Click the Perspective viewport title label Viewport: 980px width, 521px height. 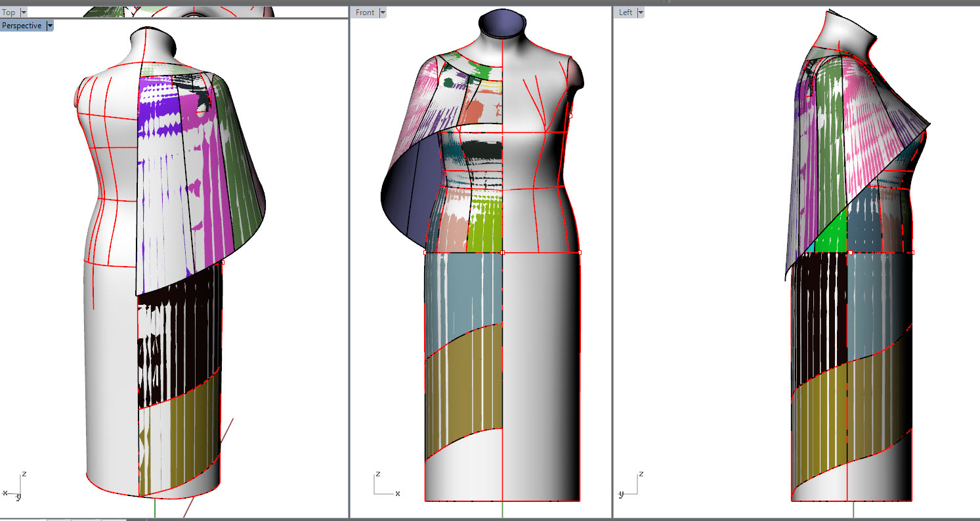tap(22, 26)
